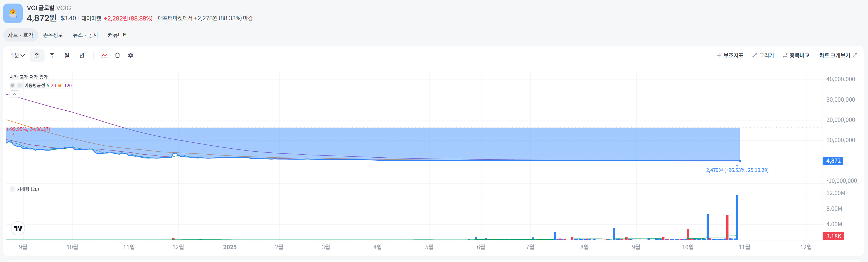
Task: Click the VCI Global stock logo icon
Action: click(x=13, y=13)
